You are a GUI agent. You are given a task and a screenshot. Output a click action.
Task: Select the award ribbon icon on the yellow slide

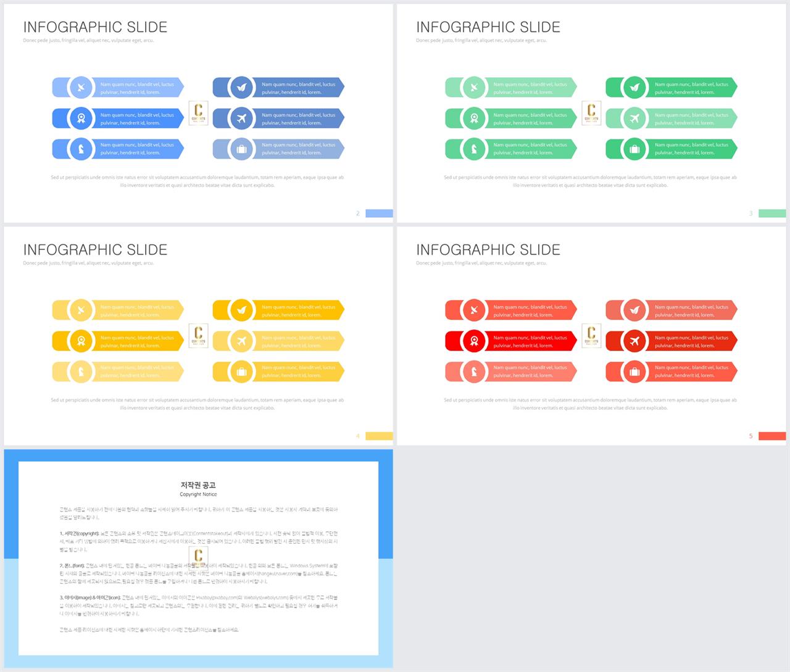coord(81,341)
